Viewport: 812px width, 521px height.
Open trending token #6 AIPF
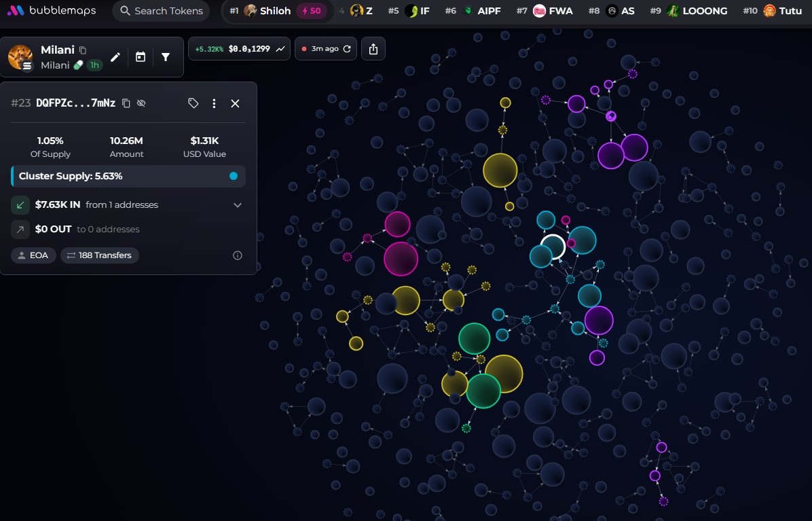pyautogui.click(x=473, y=11)
